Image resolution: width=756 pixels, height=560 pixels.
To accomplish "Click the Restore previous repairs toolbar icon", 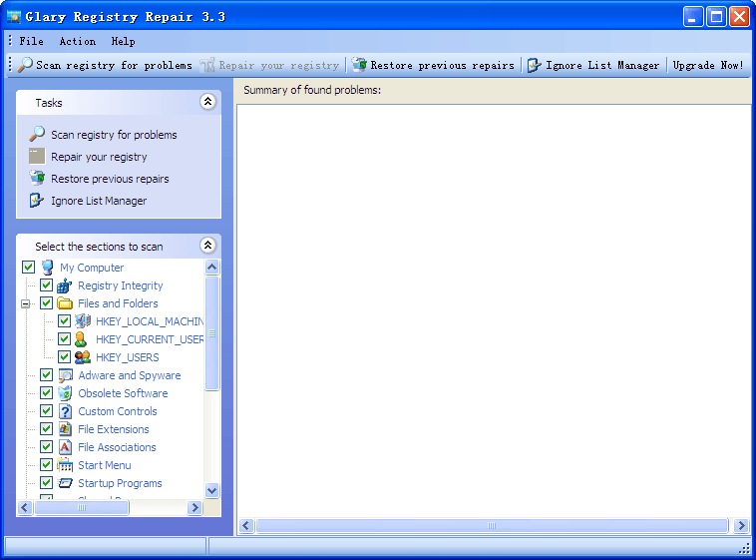I will pos(359,65).
